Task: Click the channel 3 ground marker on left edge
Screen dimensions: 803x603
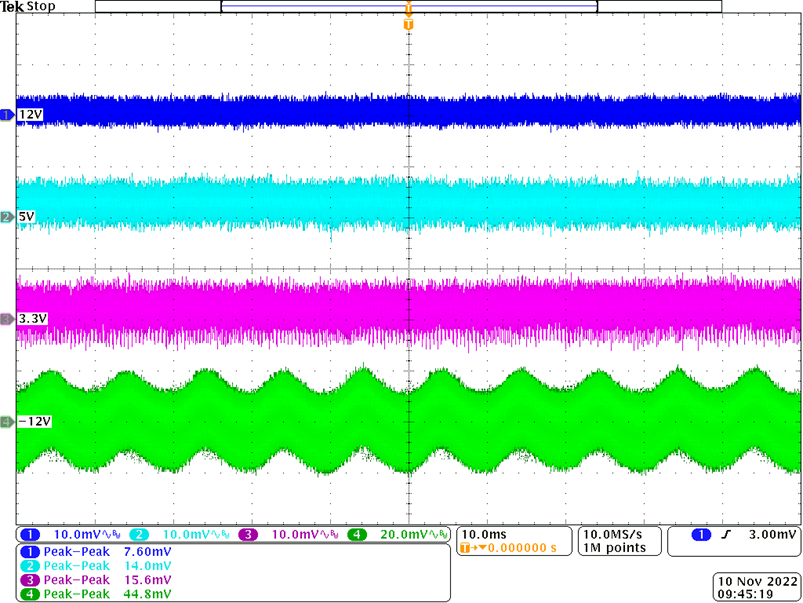Action: click(7, 319)
